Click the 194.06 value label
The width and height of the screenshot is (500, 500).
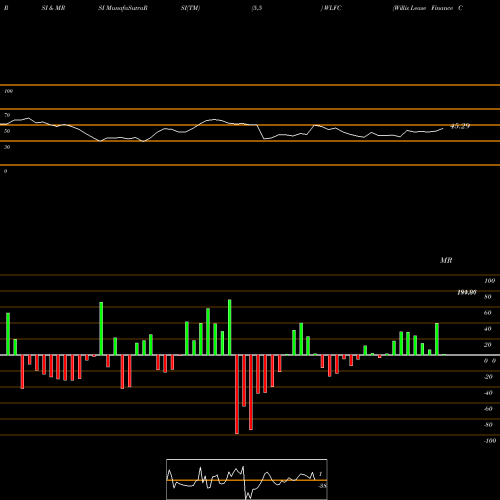tap(467, 292)
